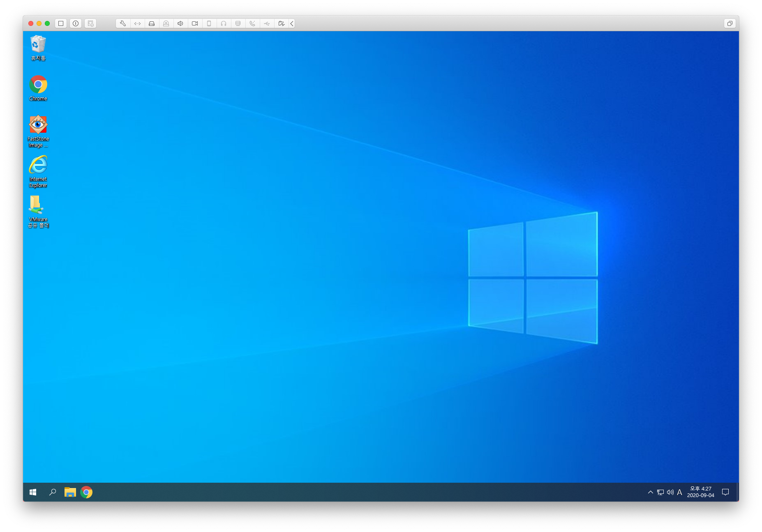Open taskbar search magnifier
The height and width of the screenshot is (532, 762).
(53, 492)
